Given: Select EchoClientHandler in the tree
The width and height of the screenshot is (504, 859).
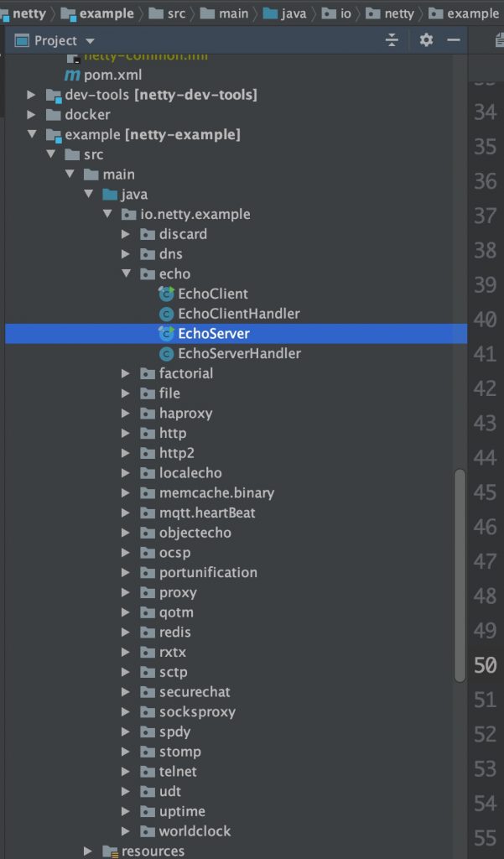Looking at the screenshot, I should tap(238, 314).
